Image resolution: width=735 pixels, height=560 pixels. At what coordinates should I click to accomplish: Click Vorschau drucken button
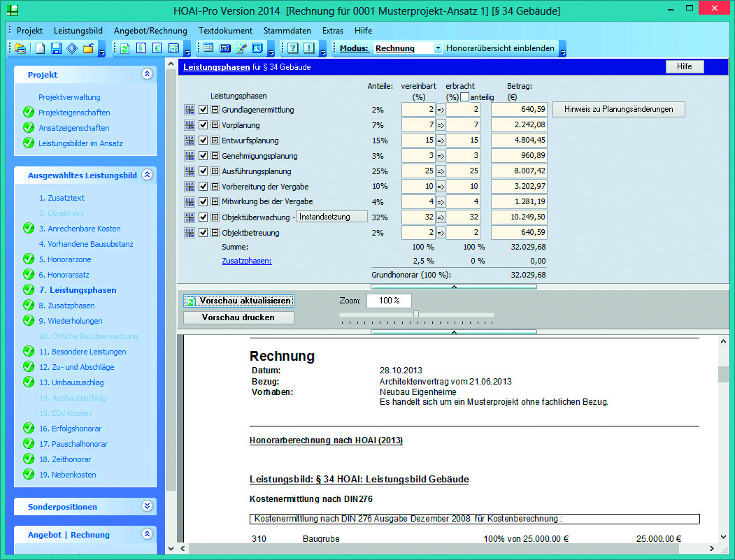pos(238,317)
